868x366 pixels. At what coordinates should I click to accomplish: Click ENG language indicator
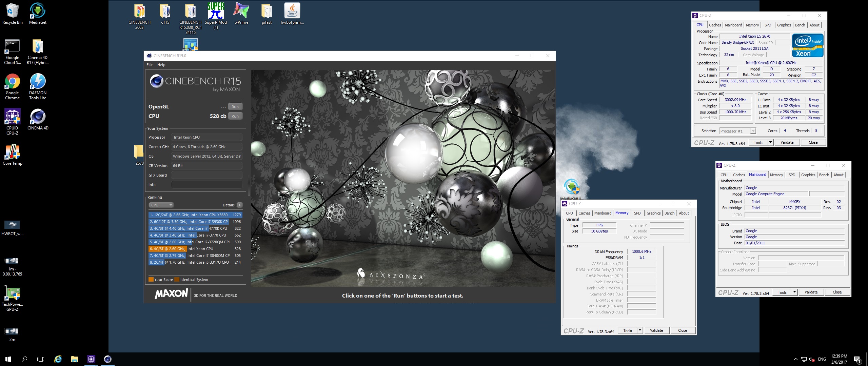click(822, 359)
